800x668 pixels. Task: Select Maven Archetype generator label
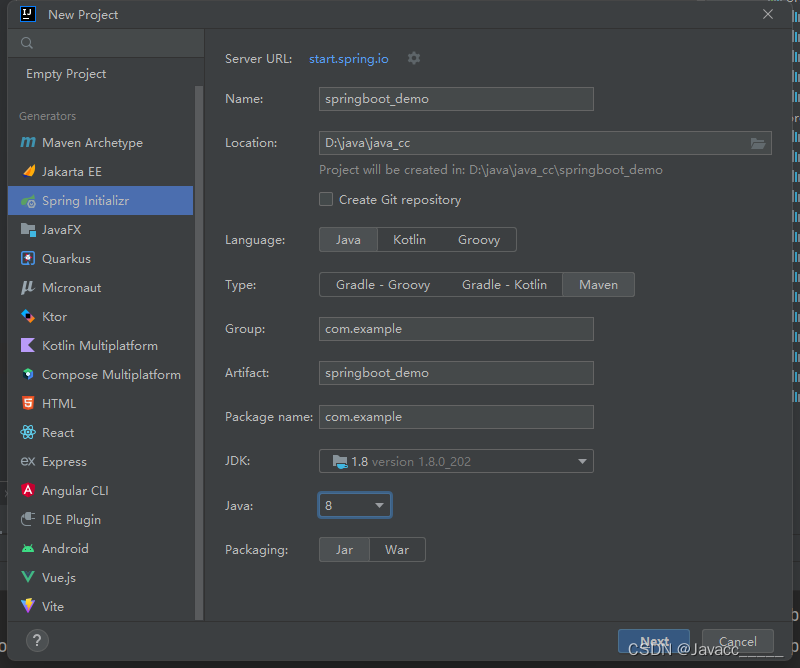point(92,143)
